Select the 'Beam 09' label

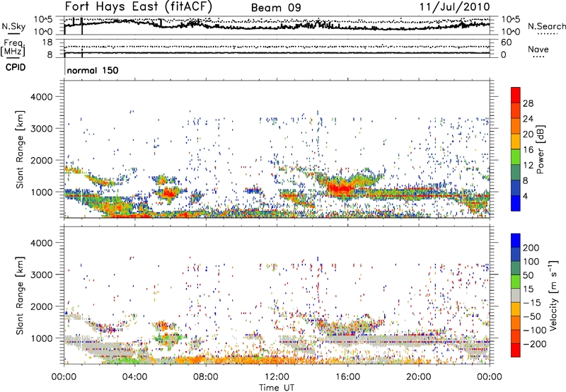[276, 8]
